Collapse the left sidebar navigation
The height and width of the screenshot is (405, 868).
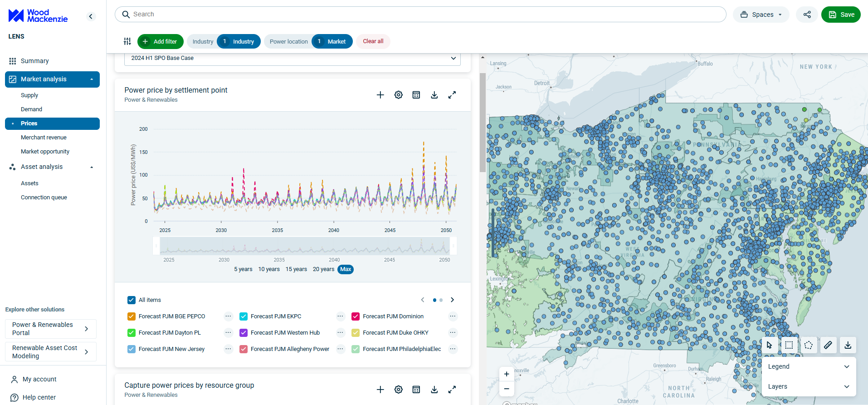point(91,16)
